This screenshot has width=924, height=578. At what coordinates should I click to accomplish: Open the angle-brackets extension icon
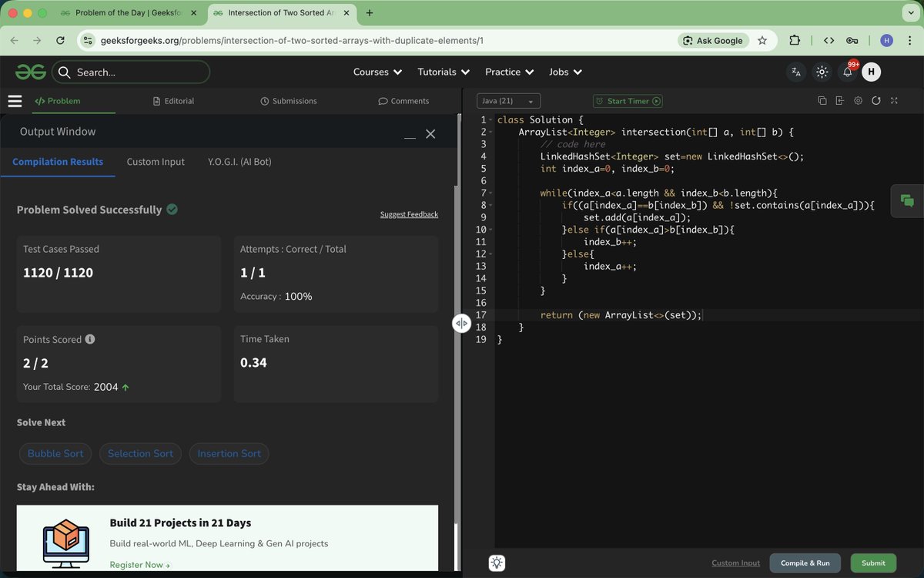(x=829, y=41)
